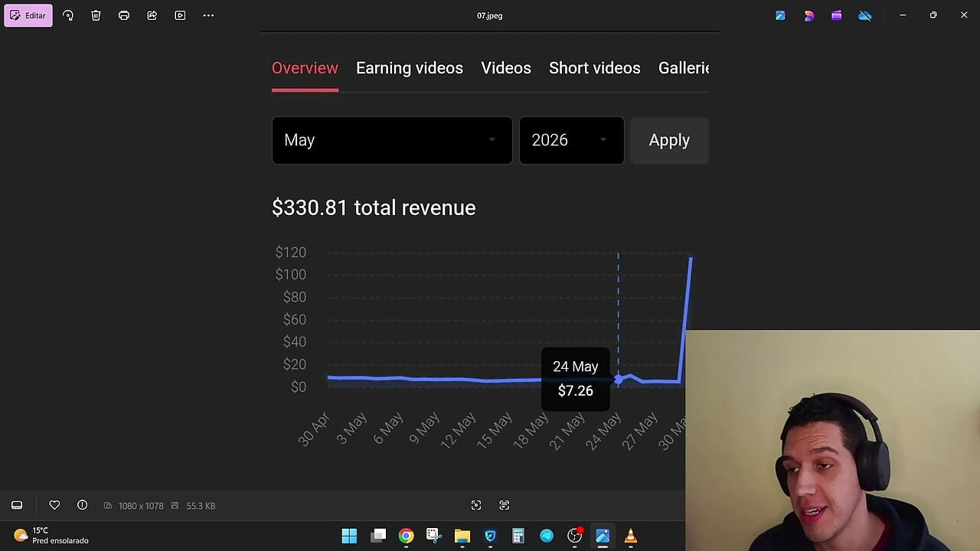Toggle the filmstrip view icon

[x=17, y=505]
